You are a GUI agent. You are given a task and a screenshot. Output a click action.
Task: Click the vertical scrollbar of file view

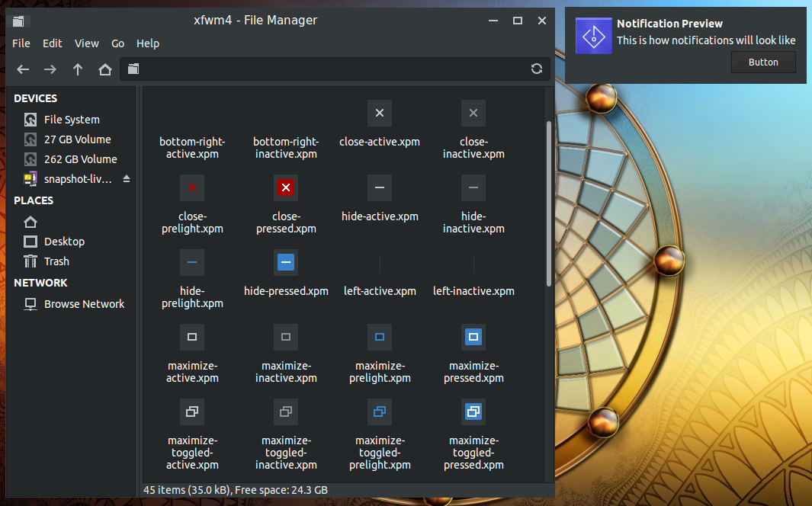click(549, 203)
